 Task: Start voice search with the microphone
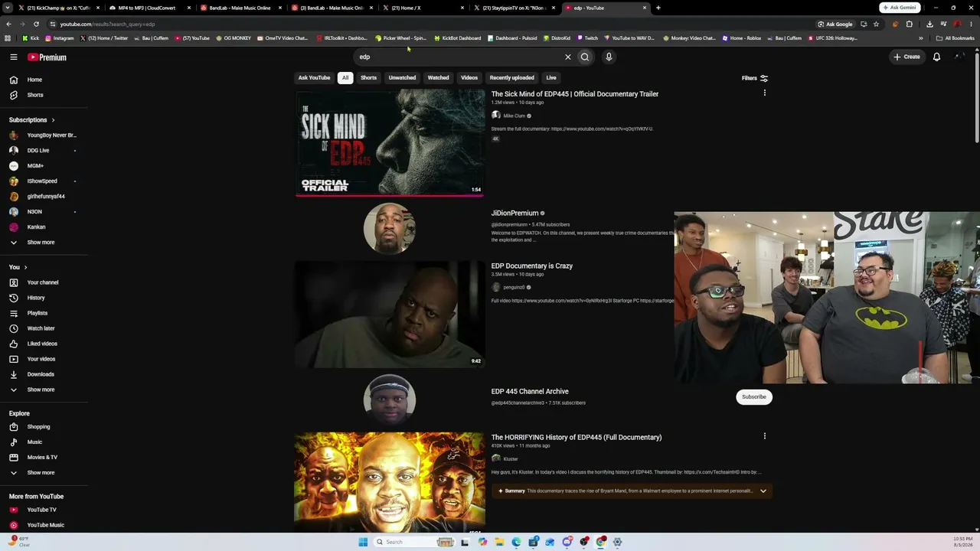coord(609,57)
